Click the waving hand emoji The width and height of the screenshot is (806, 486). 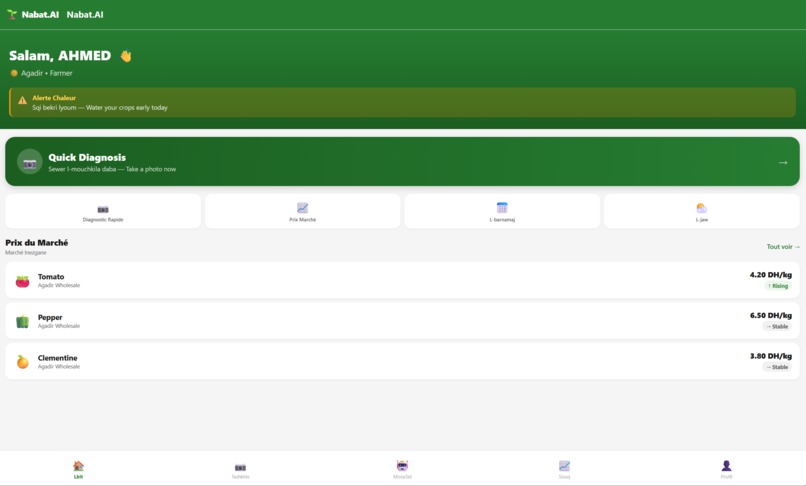(126, 56)
